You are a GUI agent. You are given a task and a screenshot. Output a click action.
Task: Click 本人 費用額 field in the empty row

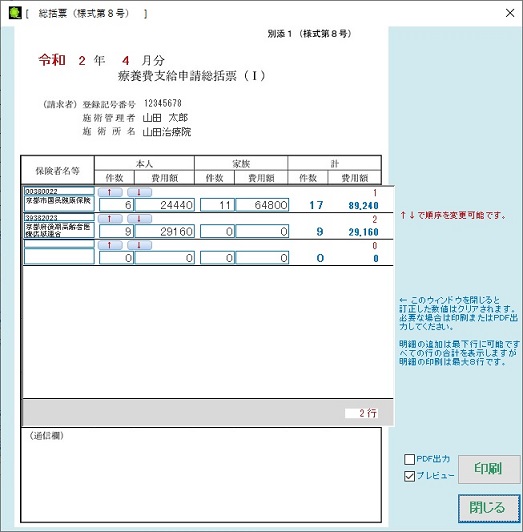pyautogui.click(x=165, y=258)
